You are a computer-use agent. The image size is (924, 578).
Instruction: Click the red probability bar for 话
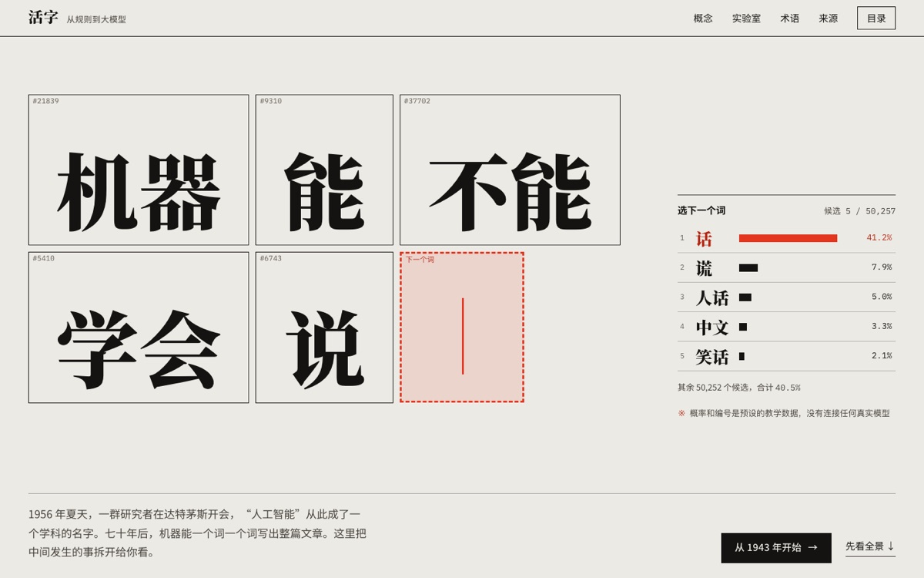(788, 238)
